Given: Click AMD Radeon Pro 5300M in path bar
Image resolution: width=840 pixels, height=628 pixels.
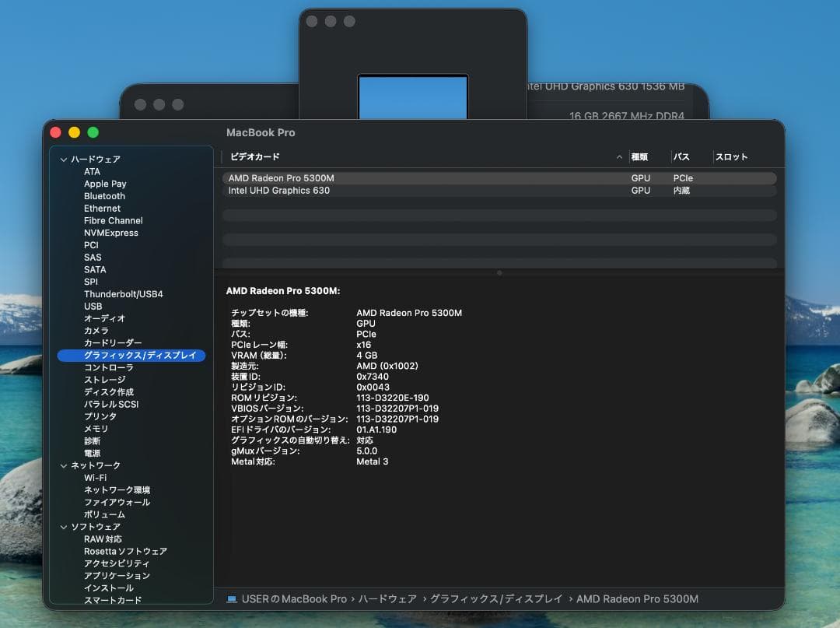Looking at the screenshot, I should click(x=638, y=599).
